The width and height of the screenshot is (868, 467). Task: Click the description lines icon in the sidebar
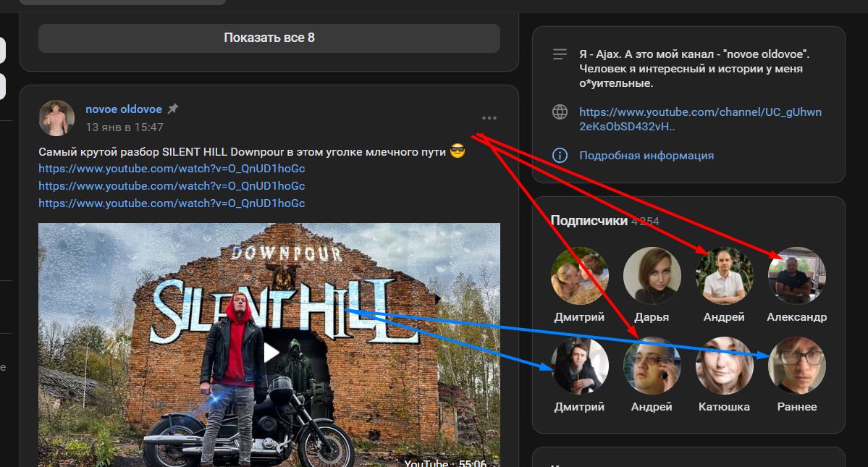[x=560, y=54]
